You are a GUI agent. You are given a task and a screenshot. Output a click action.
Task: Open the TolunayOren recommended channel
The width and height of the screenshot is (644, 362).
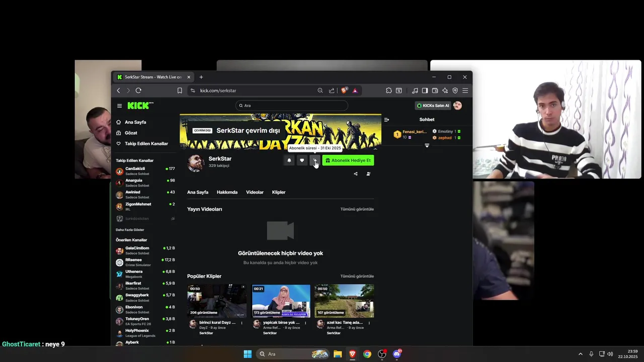point(145,321)
